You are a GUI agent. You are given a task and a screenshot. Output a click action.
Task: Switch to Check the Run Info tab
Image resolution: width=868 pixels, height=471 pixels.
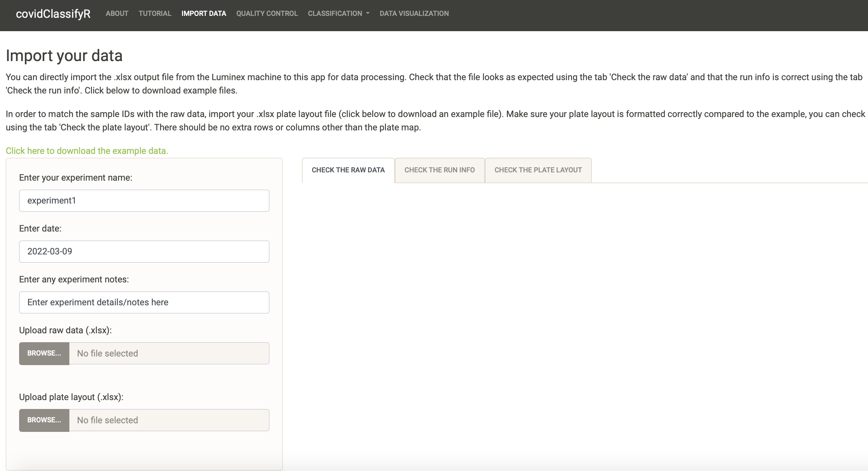click(439, 170)
